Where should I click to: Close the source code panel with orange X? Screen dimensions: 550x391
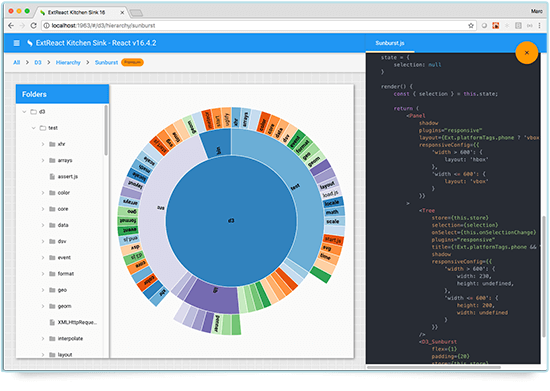click(x=526, y=53)
